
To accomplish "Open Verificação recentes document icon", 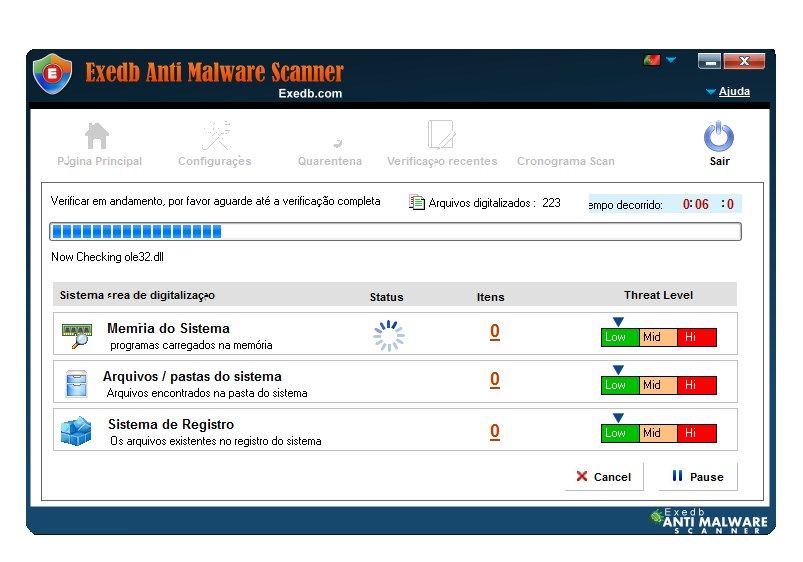I will pos(441,135).
